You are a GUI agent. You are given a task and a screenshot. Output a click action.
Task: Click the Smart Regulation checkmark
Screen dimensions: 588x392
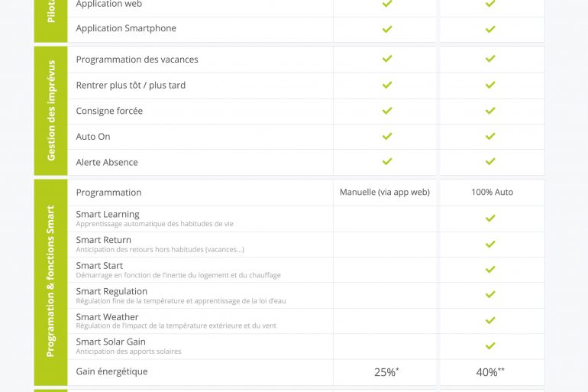490,294
